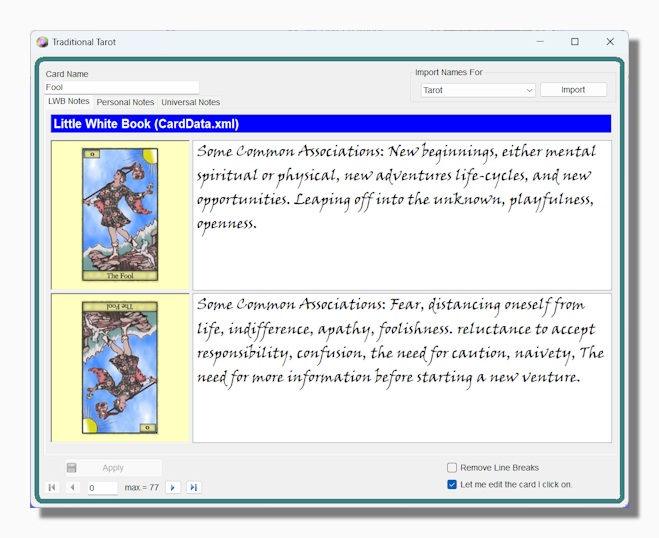Select the reversed Fool card image
The image size is (659, 538).
point(120,367)
